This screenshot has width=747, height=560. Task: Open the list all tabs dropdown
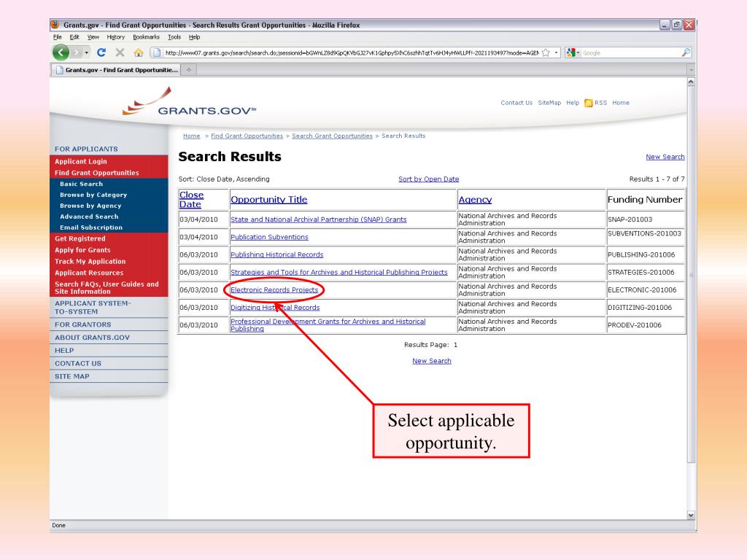(692, 70)
